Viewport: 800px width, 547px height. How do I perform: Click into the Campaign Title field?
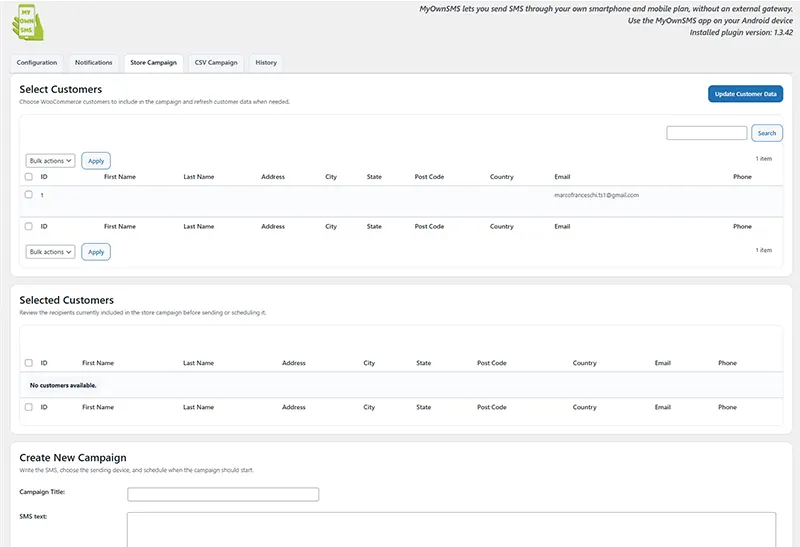pyautogui.click(x=222, y=494)
